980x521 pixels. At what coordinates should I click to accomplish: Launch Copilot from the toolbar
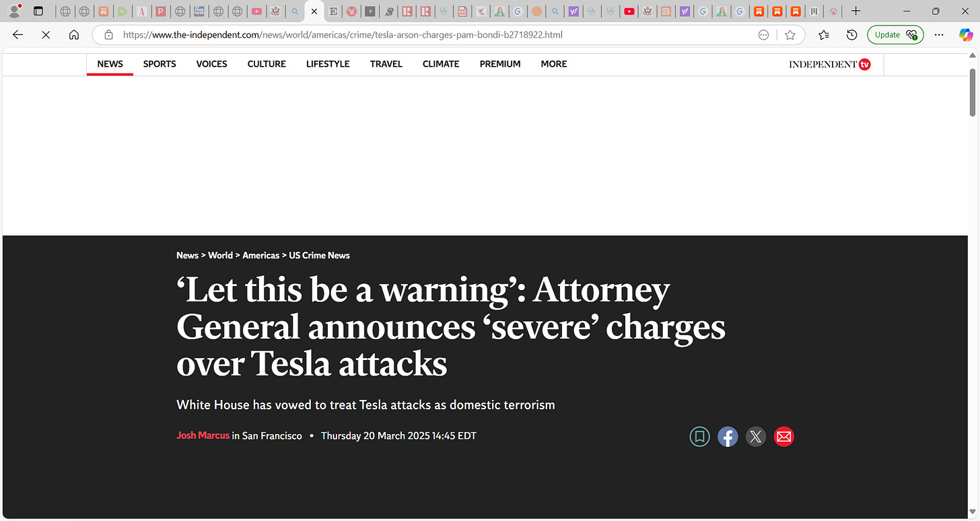(x=966, y=35)
